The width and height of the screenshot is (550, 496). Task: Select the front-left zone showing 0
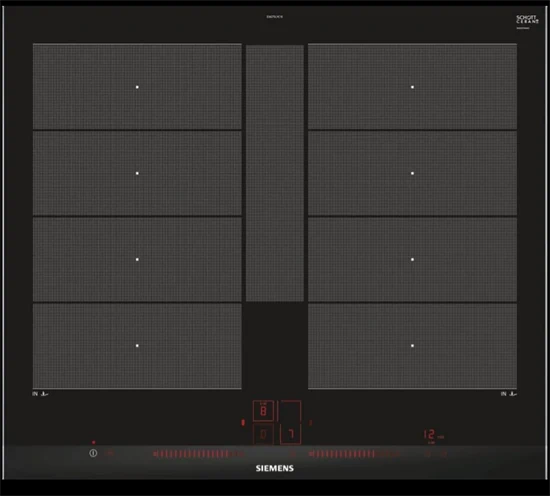(263, 434)
